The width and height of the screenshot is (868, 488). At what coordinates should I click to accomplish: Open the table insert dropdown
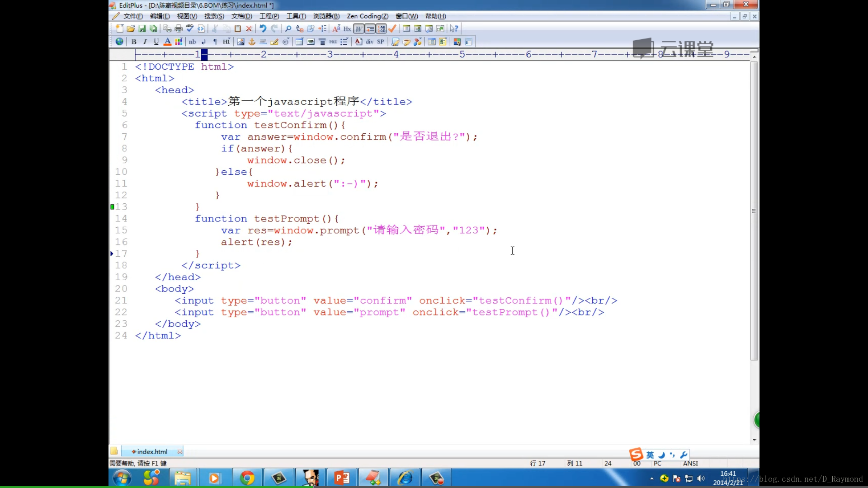[x=299, y=42]
